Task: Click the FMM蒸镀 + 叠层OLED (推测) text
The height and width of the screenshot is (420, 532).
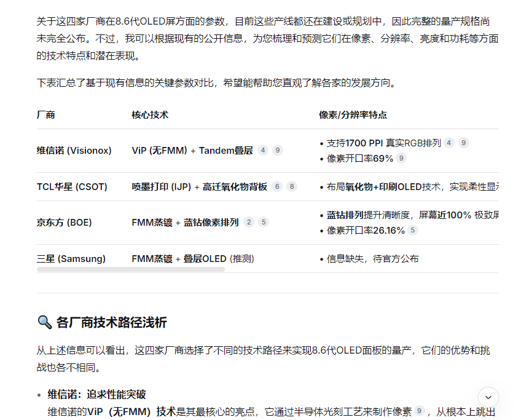Action: point(193,259)
